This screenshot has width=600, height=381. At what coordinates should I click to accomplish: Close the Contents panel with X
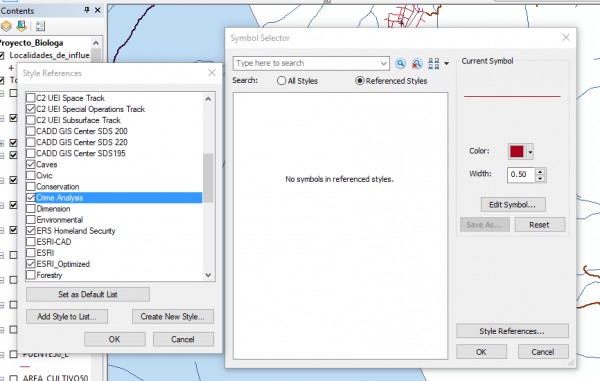98,10
